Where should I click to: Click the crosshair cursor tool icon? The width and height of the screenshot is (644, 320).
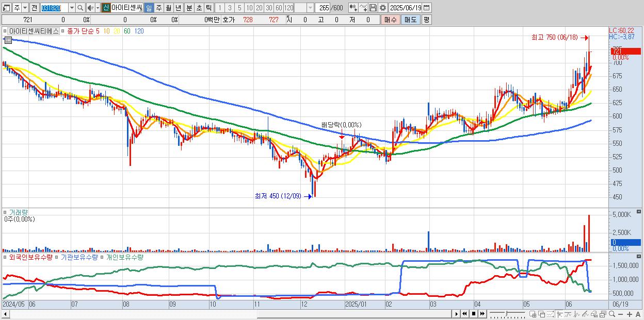pos(560,314)
